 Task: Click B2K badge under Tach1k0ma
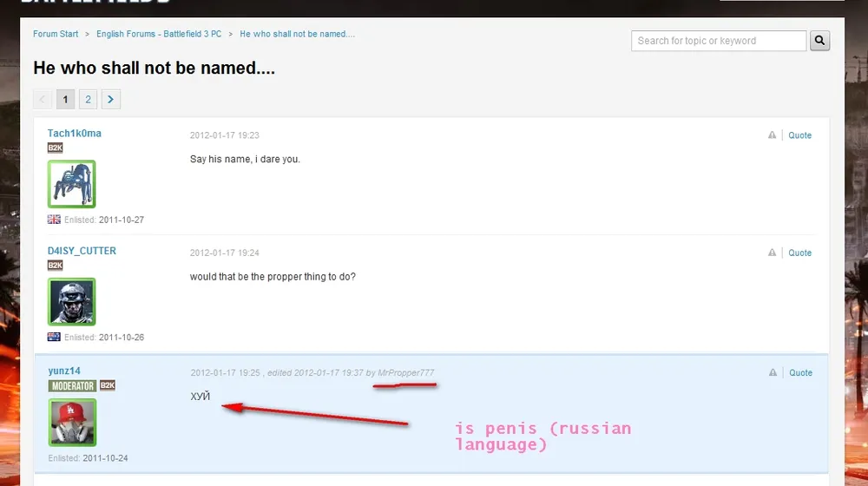tap(56, 148)
